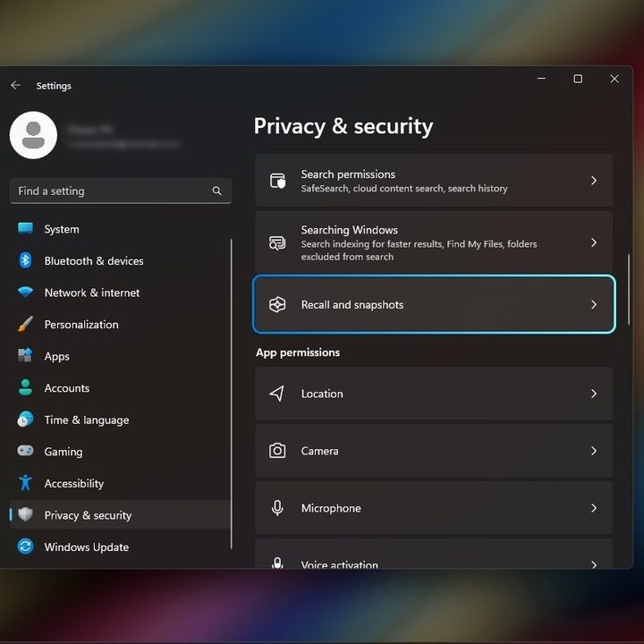Select Bluetooth & devices category
644x644 pixels.
(x=120, y=261)
